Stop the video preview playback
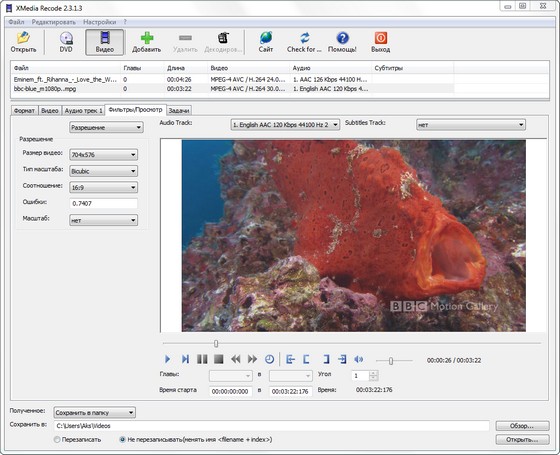 (x=219, y=359)
